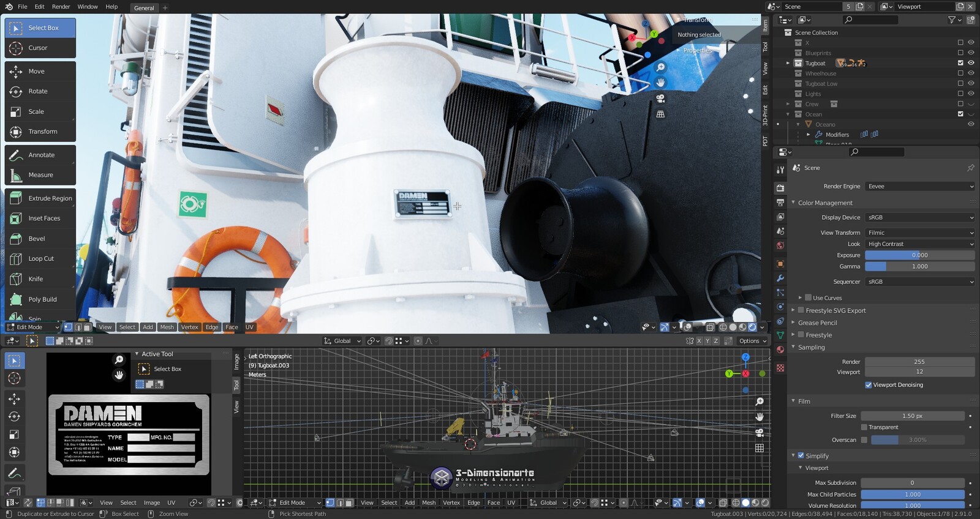Switch perspective/orthographic grid icon in main viewport
Image resolution: width=980 pixels, height=519 pixels.
click(x=660, y=114)
